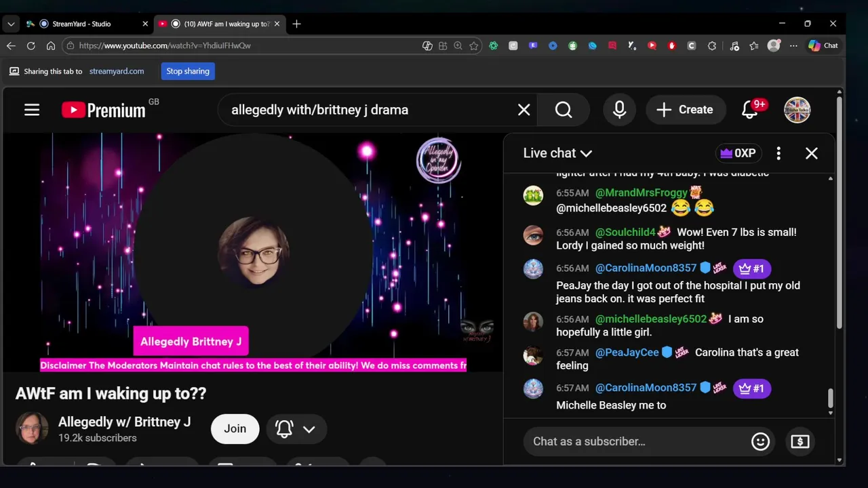Open @Soulchild4 chat author name
This screenshot has width=868, height=488.
[625, 232]
